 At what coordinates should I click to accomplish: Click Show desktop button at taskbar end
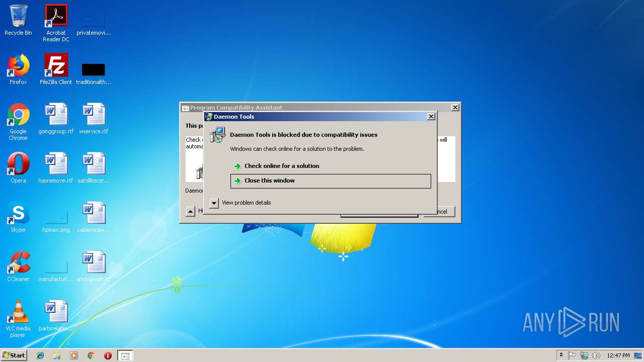[x=639, y=355]
